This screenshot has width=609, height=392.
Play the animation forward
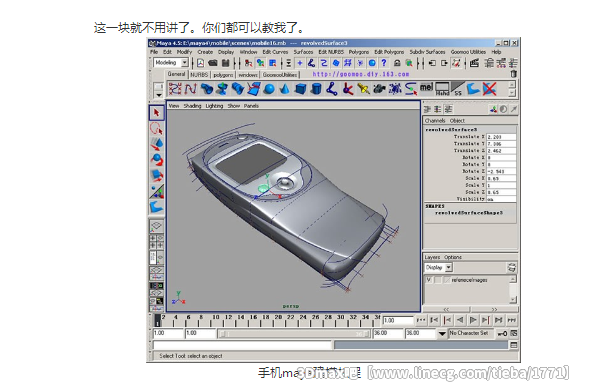pyautogui.click(x=473, y=320)
